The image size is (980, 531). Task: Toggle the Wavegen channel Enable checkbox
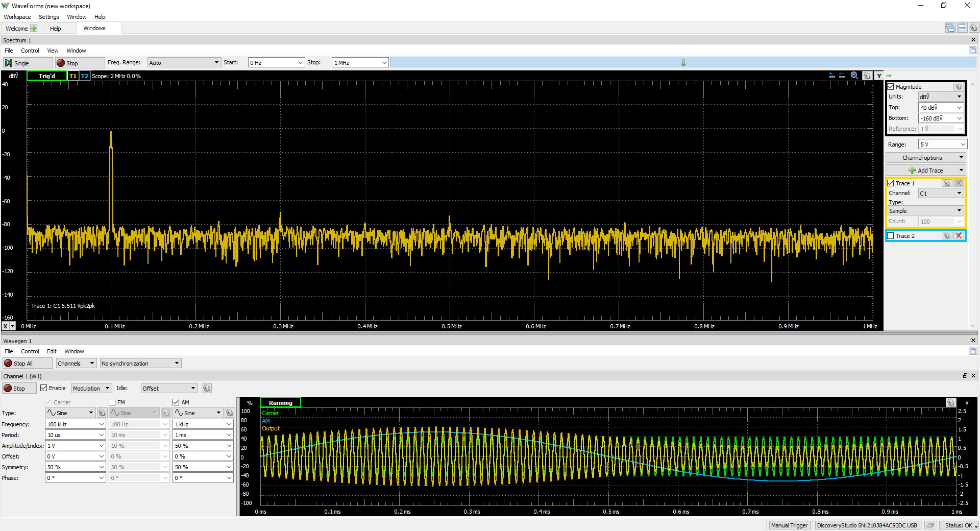click(44, 388)
